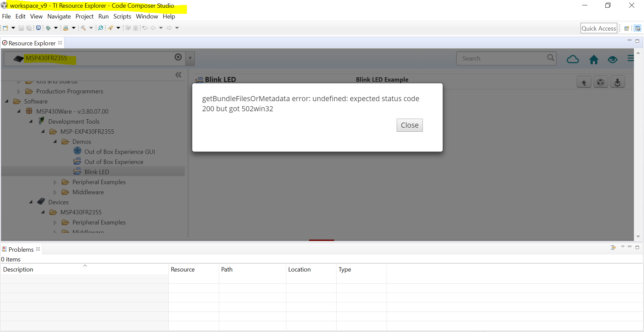
Task: Minimize the Problems view
Action: pos(630,247)
